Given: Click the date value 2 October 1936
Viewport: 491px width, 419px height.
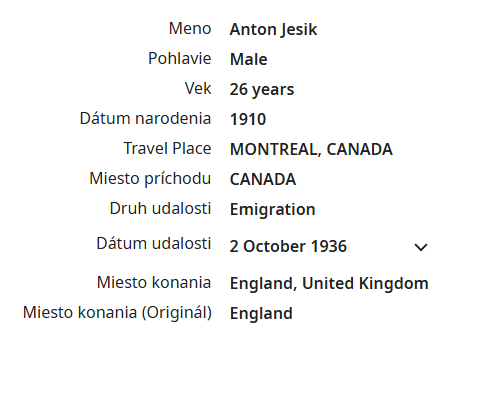Looking at the screenshot, I should click(288, 246).
